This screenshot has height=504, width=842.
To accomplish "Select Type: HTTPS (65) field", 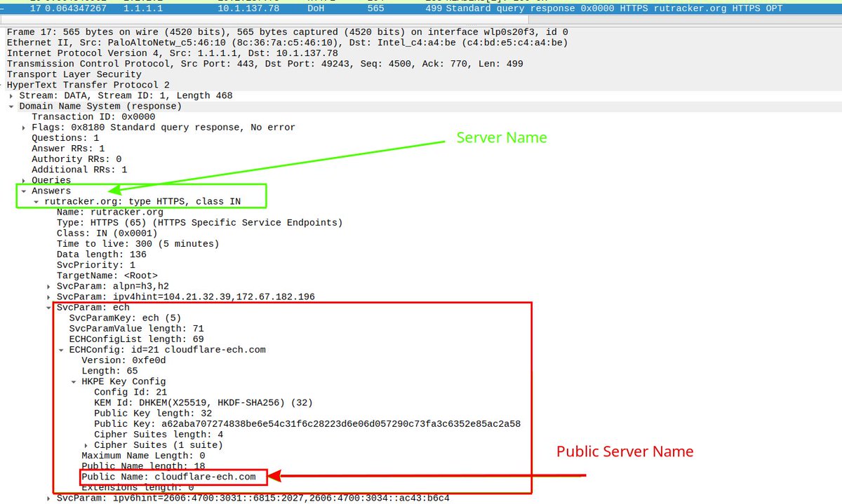I will (200, 222).
